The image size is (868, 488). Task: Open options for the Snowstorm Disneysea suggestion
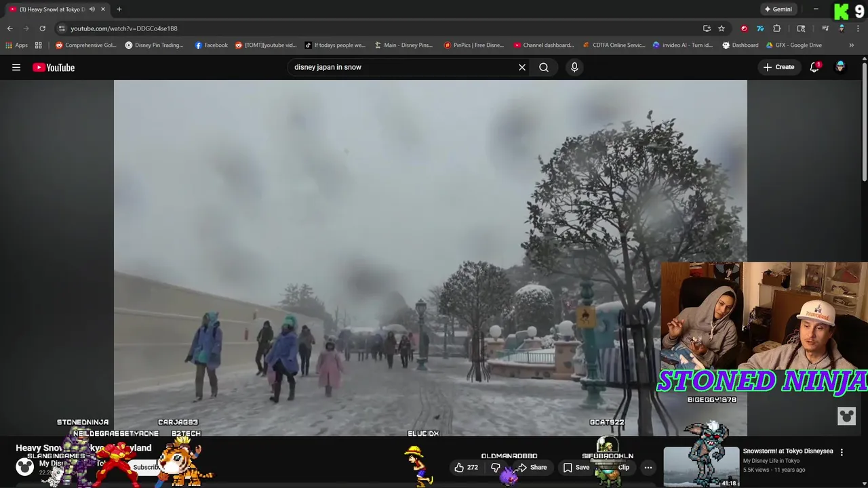click(842, 452)
